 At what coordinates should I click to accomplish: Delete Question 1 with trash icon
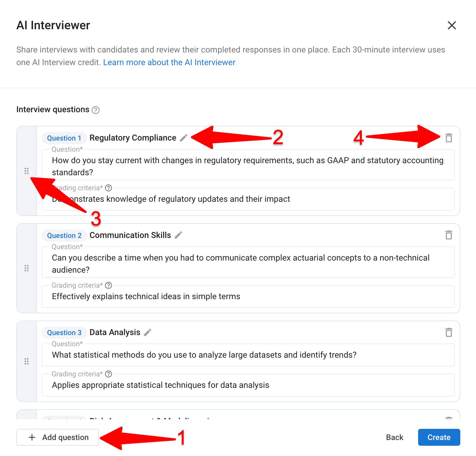coord(449,138)
